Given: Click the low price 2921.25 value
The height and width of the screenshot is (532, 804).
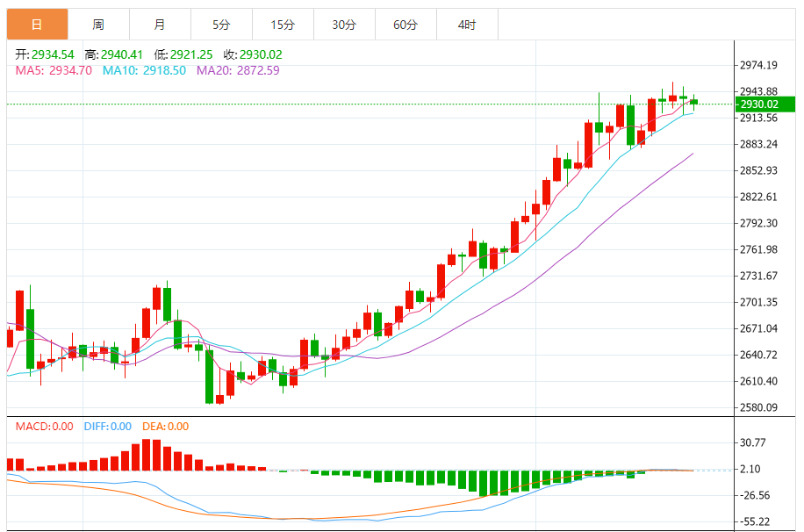Looking at the screenshot, I should click(x=191, y=54).
